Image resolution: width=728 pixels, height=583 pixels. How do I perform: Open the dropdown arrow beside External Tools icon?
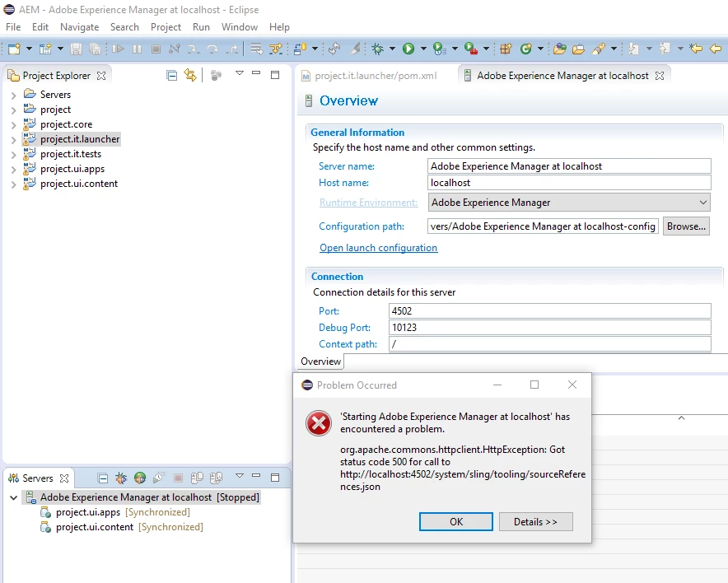486,49
